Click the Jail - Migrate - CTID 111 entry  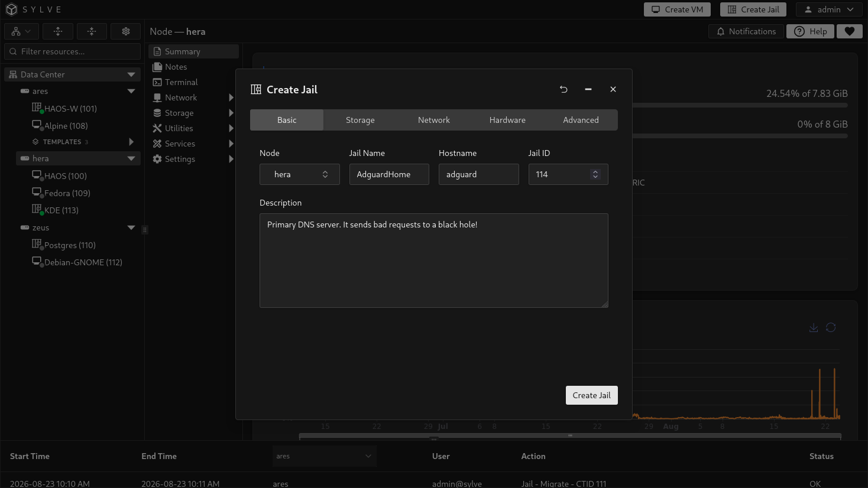click(x=563, y=483)
